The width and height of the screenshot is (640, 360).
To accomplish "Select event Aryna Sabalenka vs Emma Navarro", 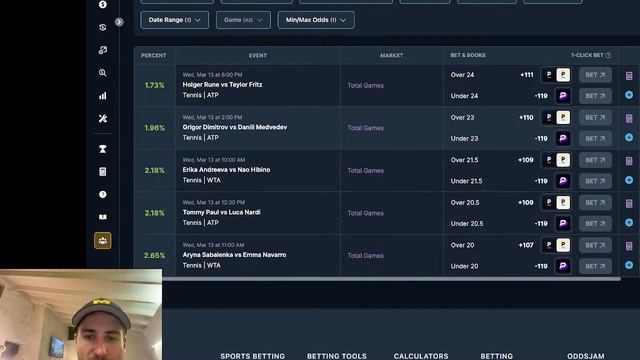I will 234,255.
